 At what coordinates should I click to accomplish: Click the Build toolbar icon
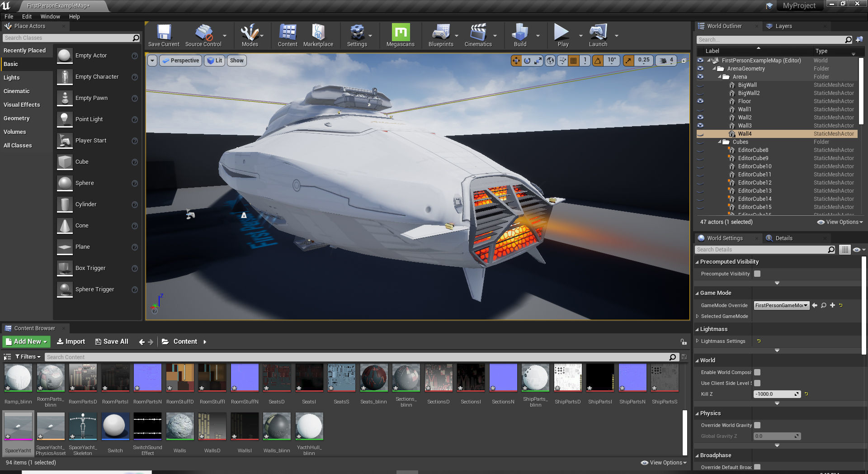coord(520,35)
